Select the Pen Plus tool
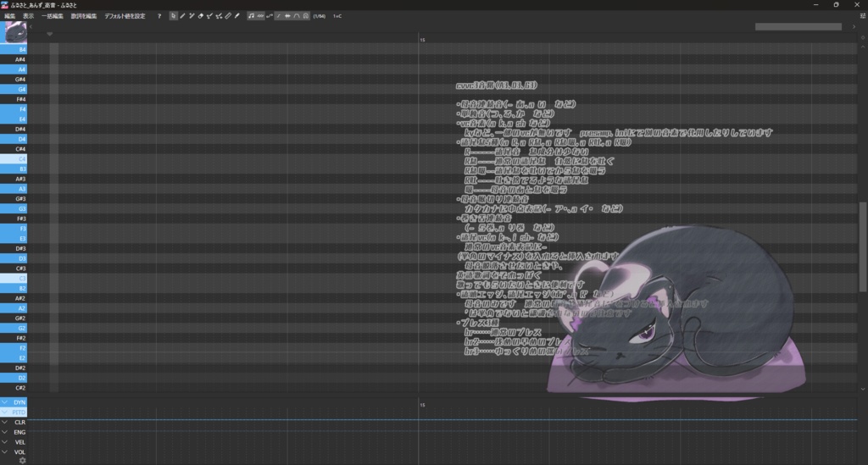 (192, 16)
